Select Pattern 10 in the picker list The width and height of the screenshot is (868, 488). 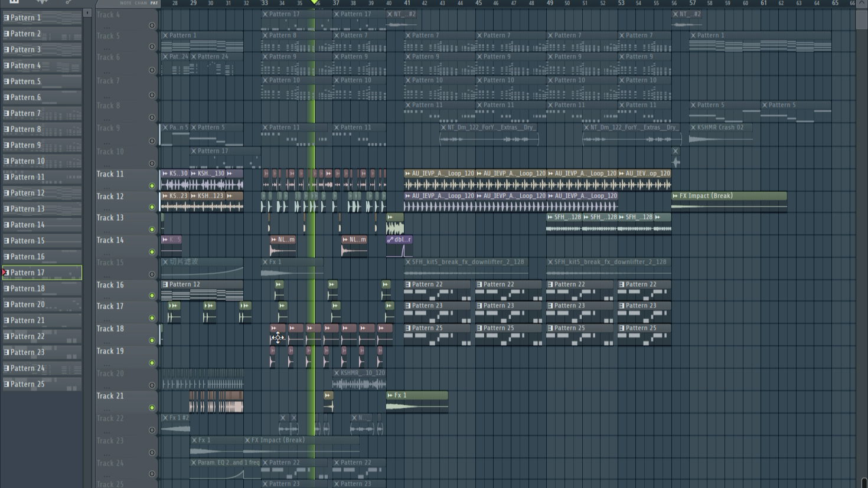[x=42, y=161]
